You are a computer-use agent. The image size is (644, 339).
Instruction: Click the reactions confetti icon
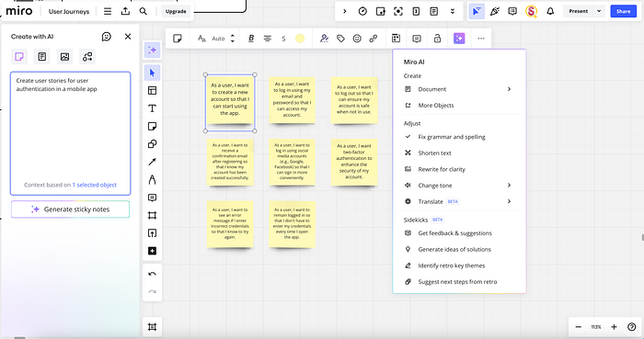click(495, 11)
